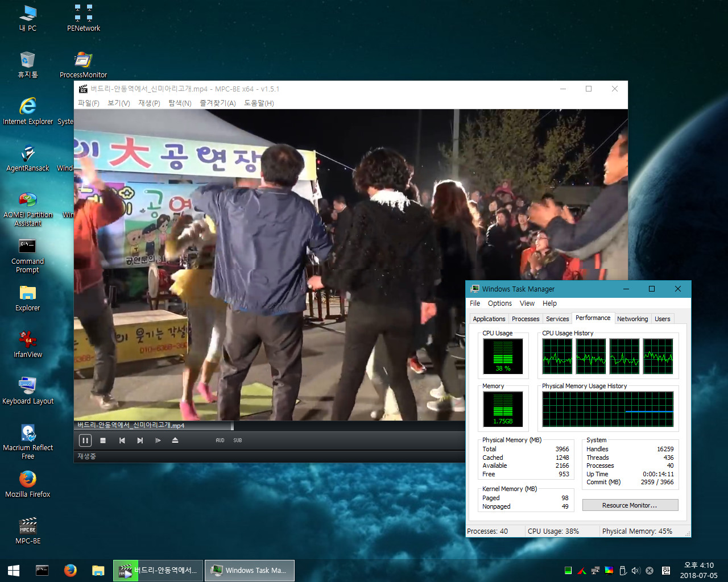Select the AgentRansack desktop icon
728x582 pixels.
coord(27,158)
